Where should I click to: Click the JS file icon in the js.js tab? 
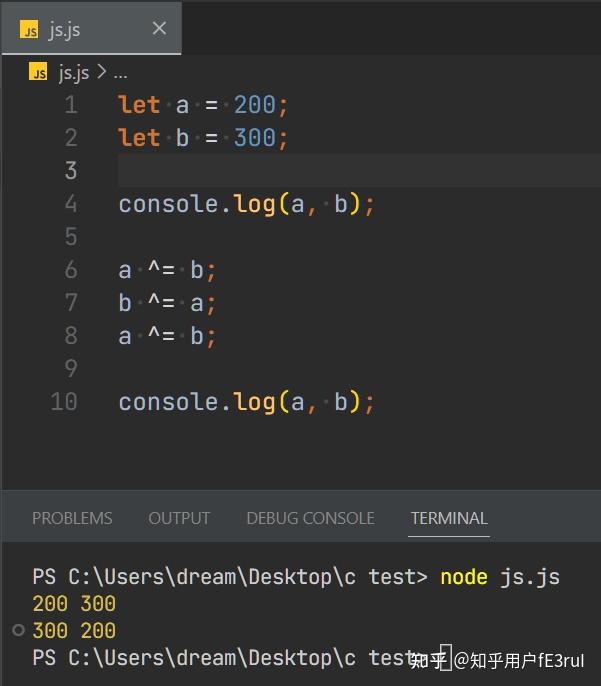(30, 30)
